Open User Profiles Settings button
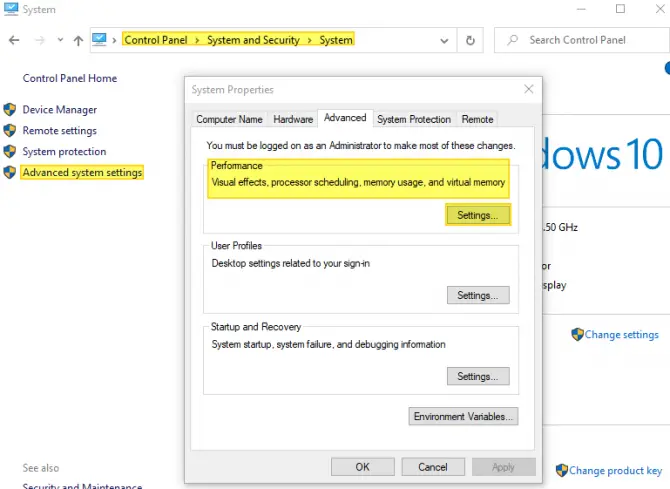 (478, 295)
